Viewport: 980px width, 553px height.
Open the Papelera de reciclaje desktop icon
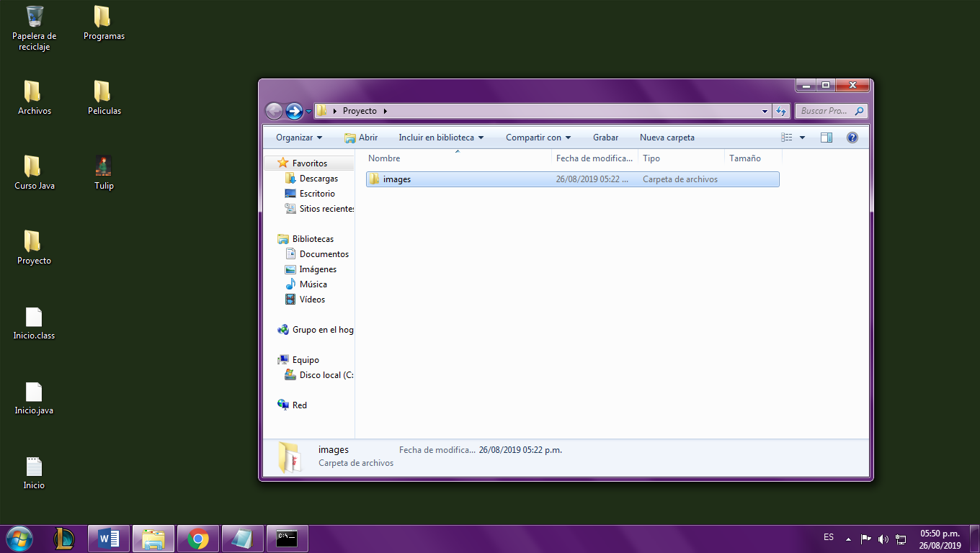[34, 28]
